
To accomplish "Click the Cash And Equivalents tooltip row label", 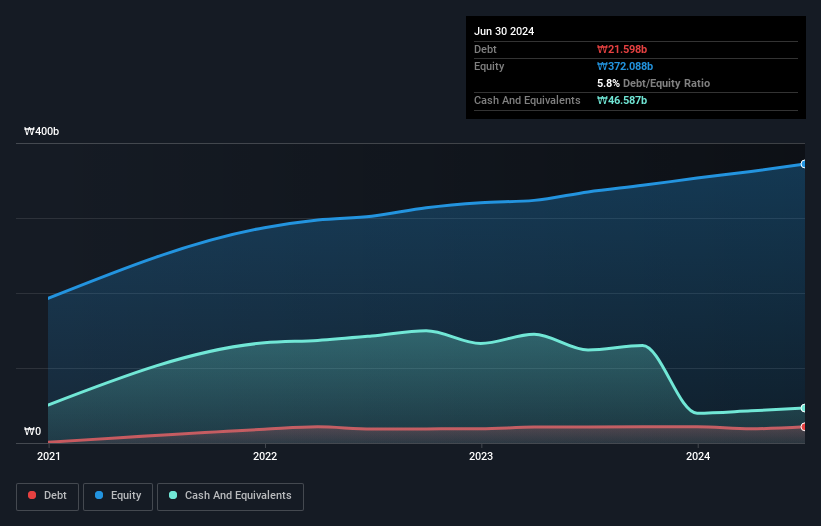I will pos(527,100).
